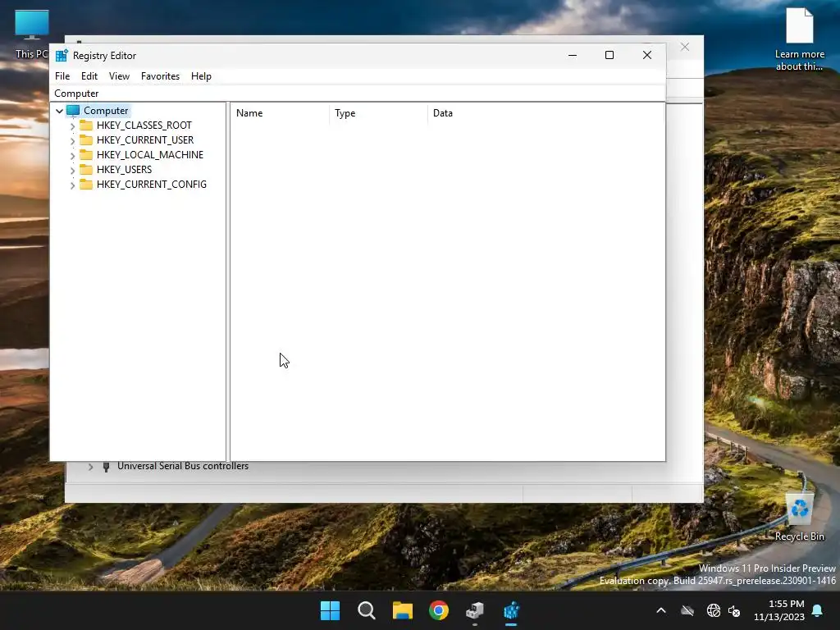Sort values by the Data column header
The height and width of the screenshot is (630, 840).
click(x=546, y=113)
